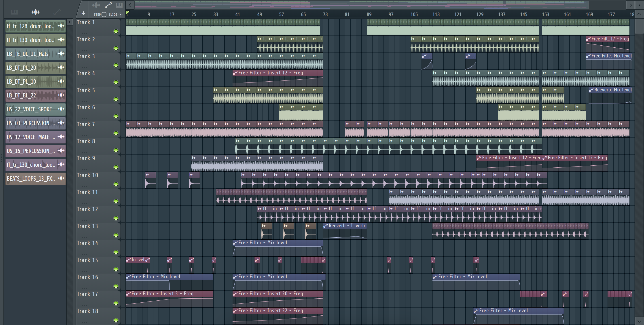Click the picker panel scrollbar handle
644x325 pixels.
70,22
